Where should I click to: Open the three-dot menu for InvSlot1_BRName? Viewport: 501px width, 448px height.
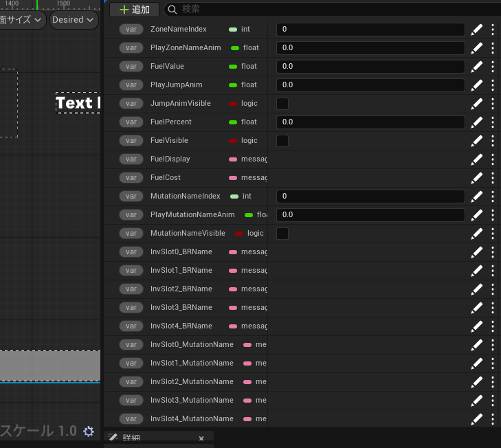click(x=492, y=270)
